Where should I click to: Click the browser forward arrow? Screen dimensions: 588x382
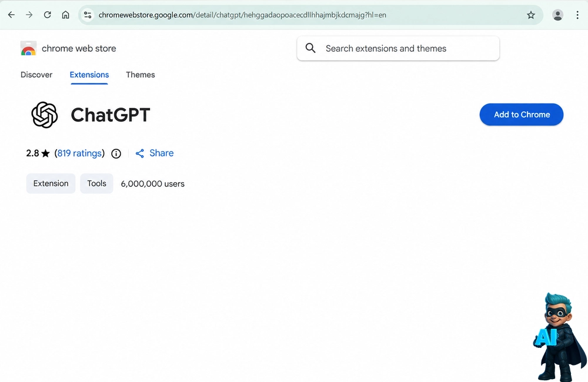(29, 15)
